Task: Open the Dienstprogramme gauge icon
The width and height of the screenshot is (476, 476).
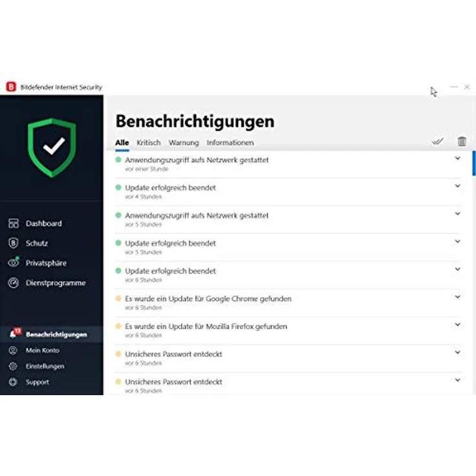Action: coord(14,283)
